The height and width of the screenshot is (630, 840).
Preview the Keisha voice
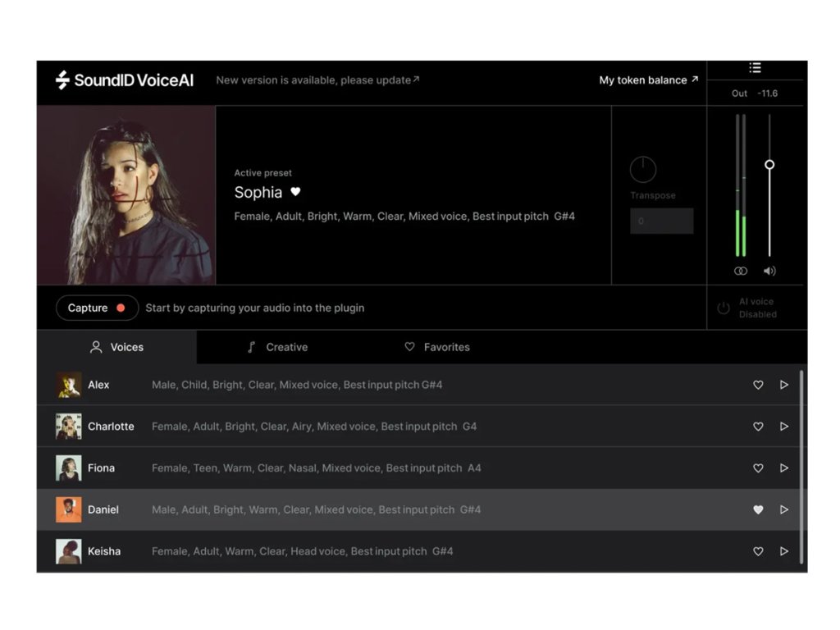(783, 551)
